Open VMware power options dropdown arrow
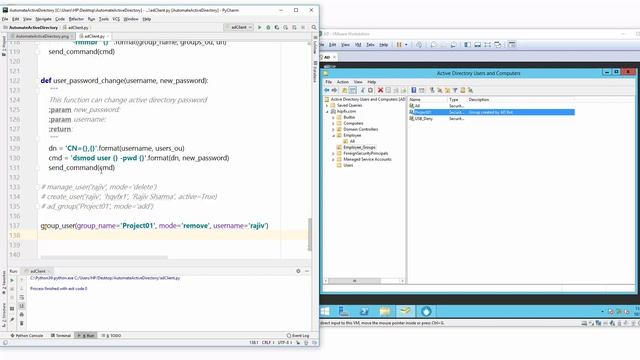The width and height of the screenshot is (640, 360). click(x=406, y=44)
